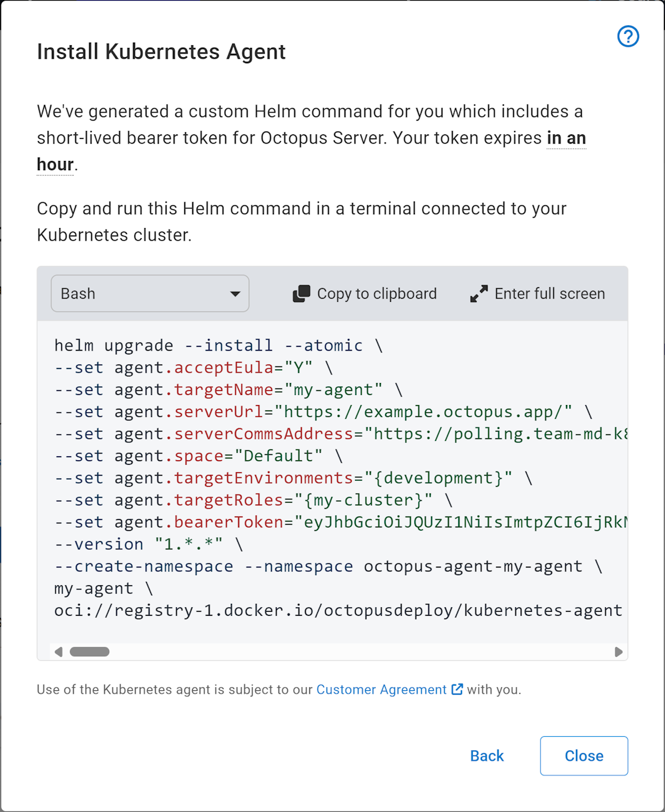Click the 'Enter full screen' label
Image resolution: width=665 pixels, height=812 pixels.
tap(550, 293)
